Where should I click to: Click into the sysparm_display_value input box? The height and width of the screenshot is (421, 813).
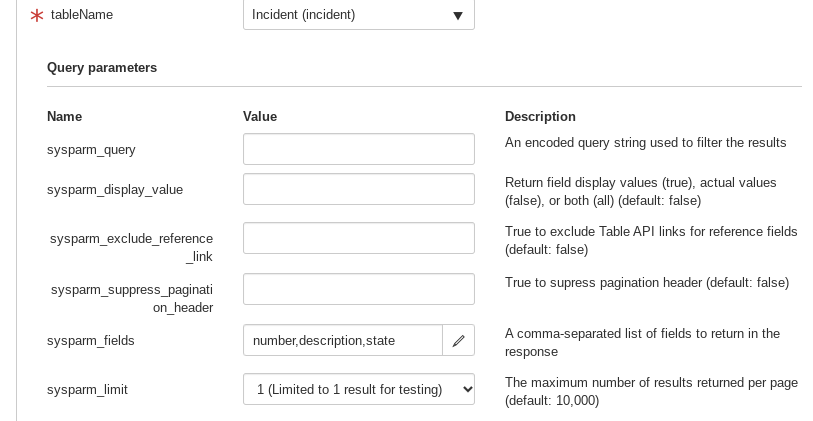click(x=358, y=189)
